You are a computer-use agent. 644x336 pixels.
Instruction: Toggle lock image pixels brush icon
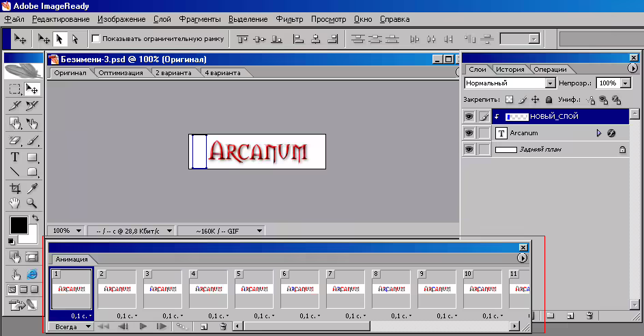tap(523, 100)
